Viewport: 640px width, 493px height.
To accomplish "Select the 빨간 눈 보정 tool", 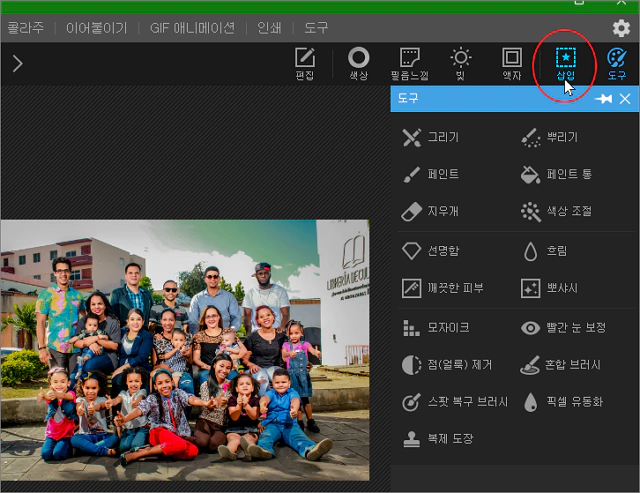I will click(x=564, y=328).
